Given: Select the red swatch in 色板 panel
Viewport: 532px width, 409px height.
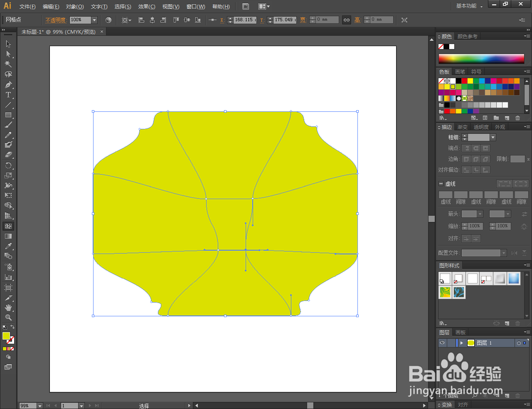Looking at the screenshot, I should point(464,81).
